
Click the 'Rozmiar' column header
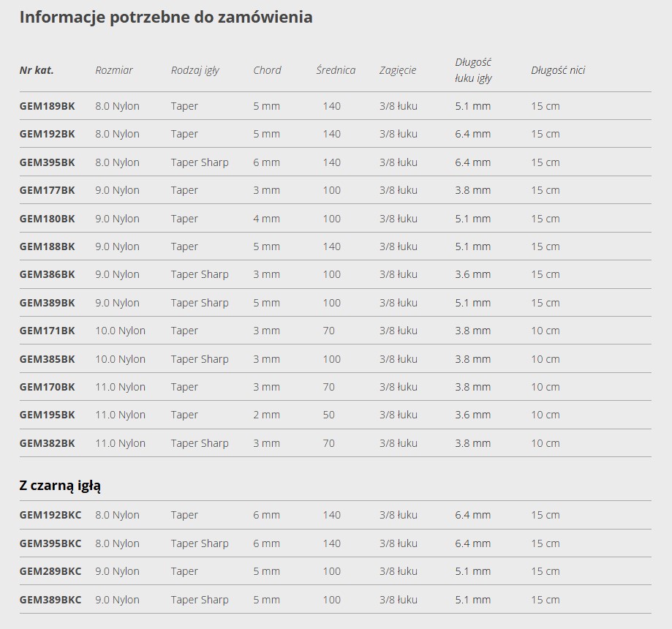pyautogui.click(x=114, y=70)
